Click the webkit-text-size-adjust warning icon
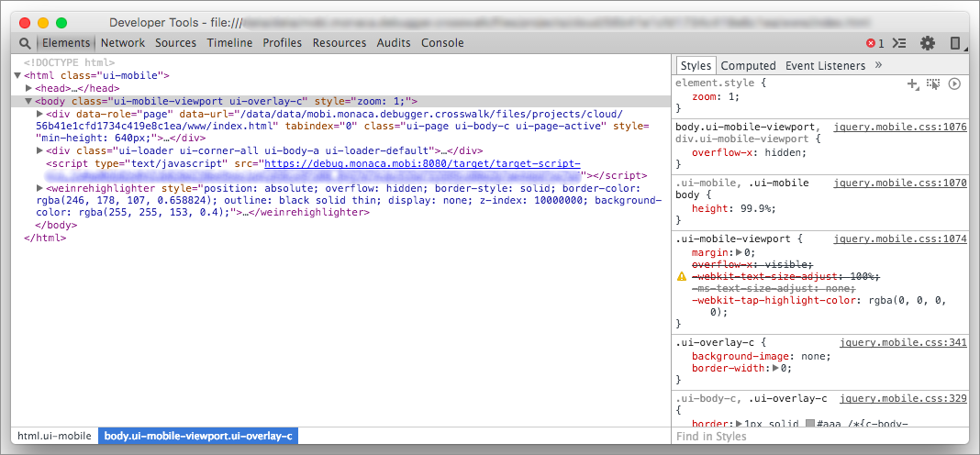This screenshot has width=980, height=455. [682, 276]
